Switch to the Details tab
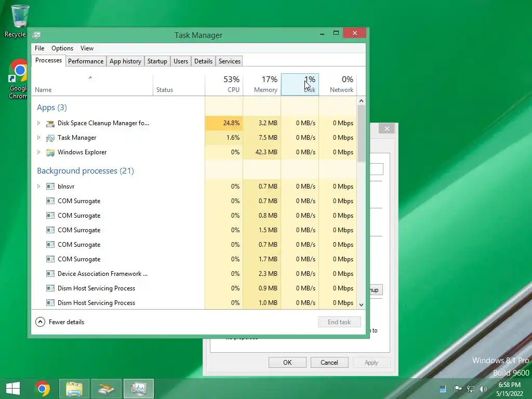The height and width of the screenshot is (399, 532). (x=203, y=61)
